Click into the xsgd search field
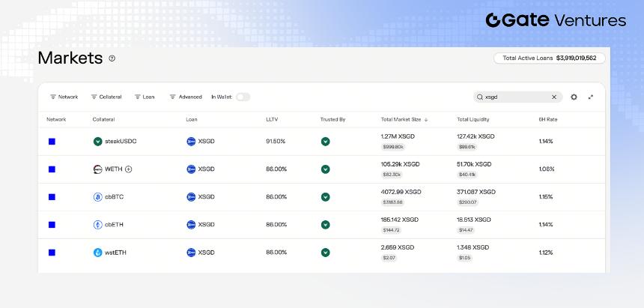Image resolution: width=644 pixels, height=308 pixels. click(517, 97)
